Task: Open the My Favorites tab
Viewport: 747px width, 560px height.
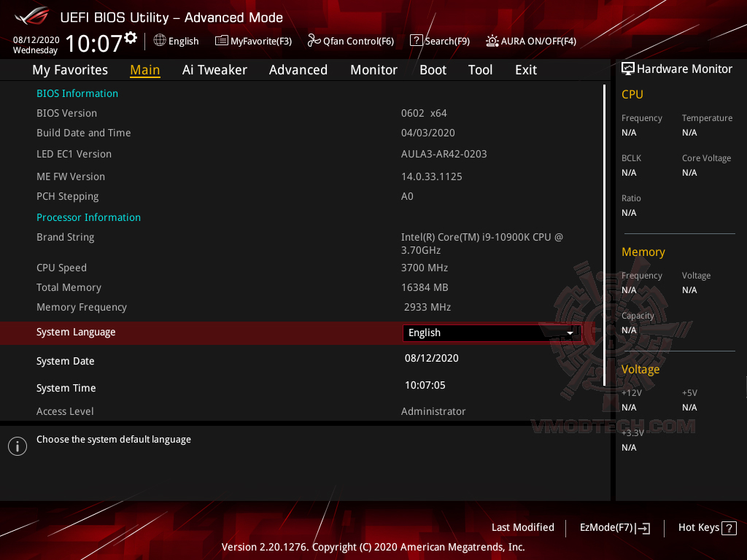Action: point(70,70)
